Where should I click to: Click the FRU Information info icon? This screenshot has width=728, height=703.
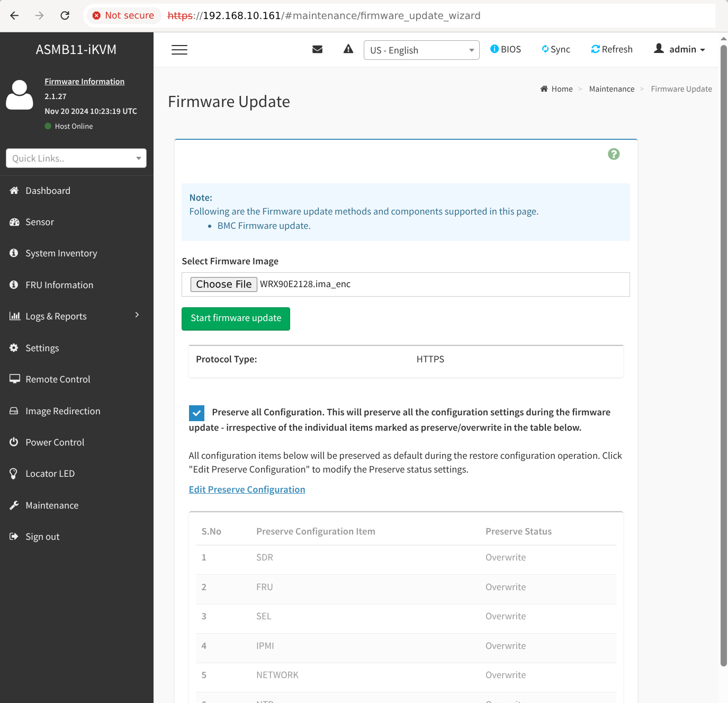pos(14,284)
